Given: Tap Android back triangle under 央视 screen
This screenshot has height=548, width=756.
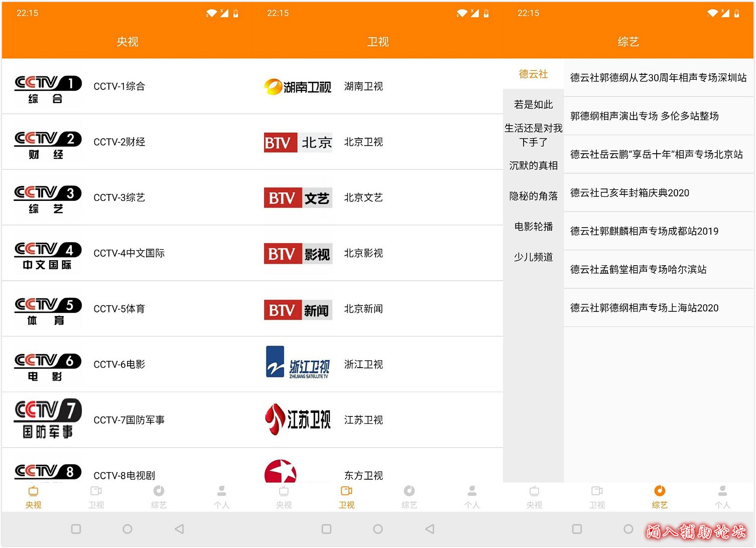Looking at the screenshot, I should click(x=179, y=529).
